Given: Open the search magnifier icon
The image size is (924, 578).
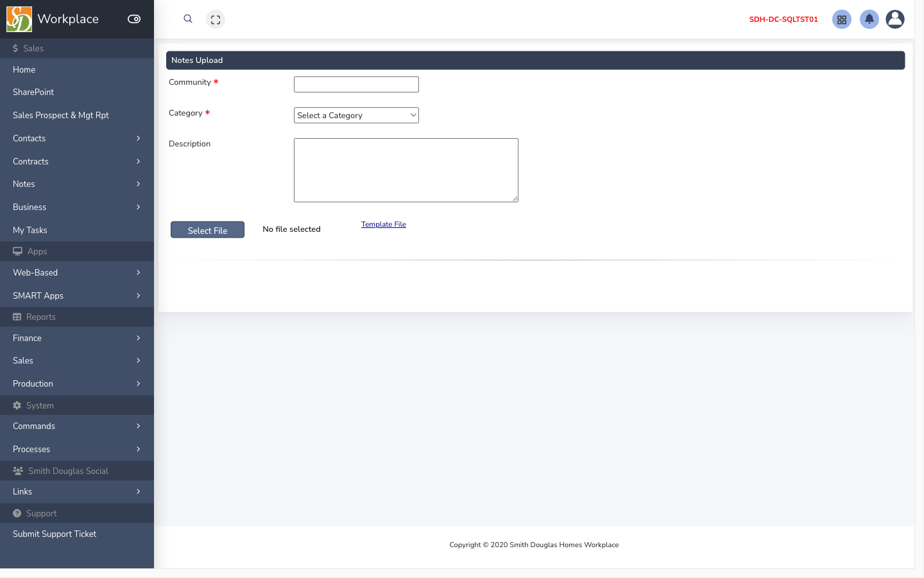Looking at the screenshot, I should (188, 19).
